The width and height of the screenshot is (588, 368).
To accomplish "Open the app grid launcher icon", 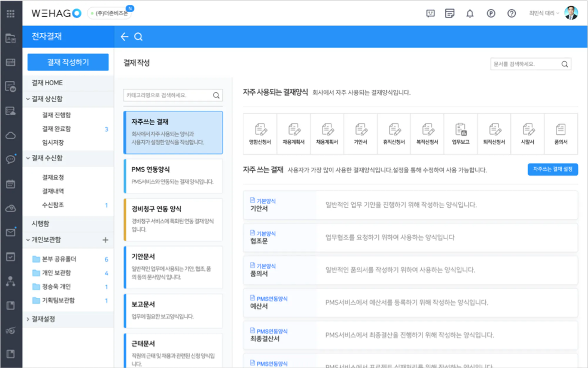I will coord(11,14).
